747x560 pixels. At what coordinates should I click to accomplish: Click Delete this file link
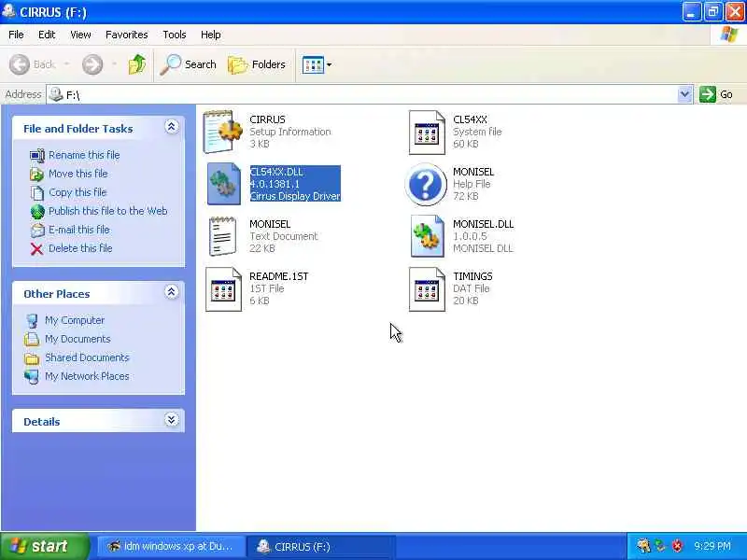click(80, 248)
